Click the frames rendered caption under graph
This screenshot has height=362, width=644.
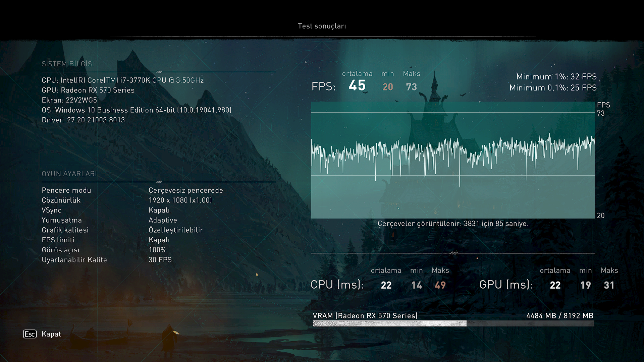pos(453,224)
